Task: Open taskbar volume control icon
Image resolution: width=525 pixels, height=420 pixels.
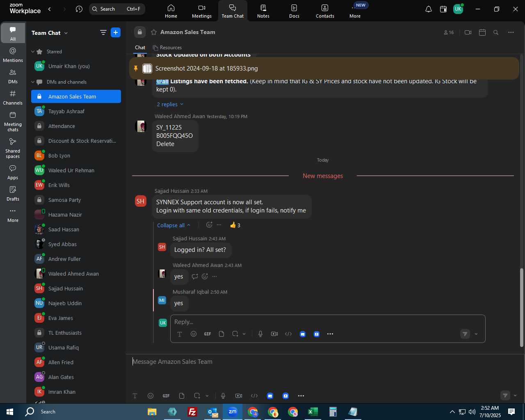Action: (x=472, y=412)
